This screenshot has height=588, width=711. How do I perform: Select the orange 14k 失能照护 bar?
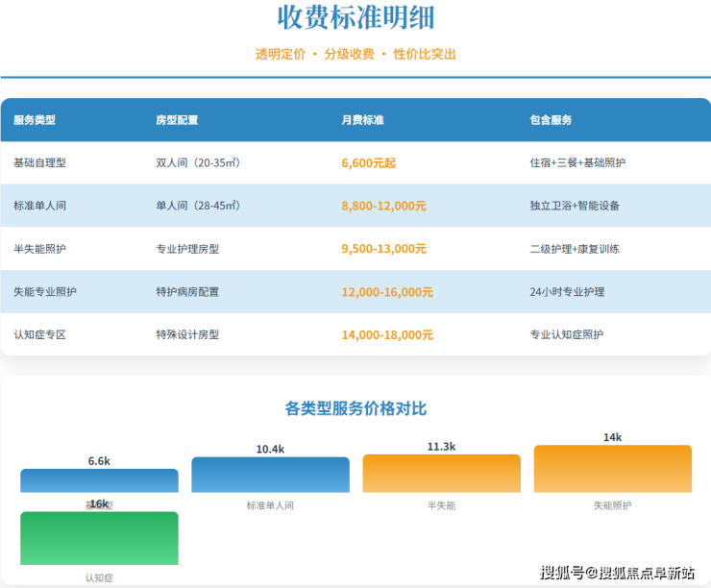click(612, 469)
